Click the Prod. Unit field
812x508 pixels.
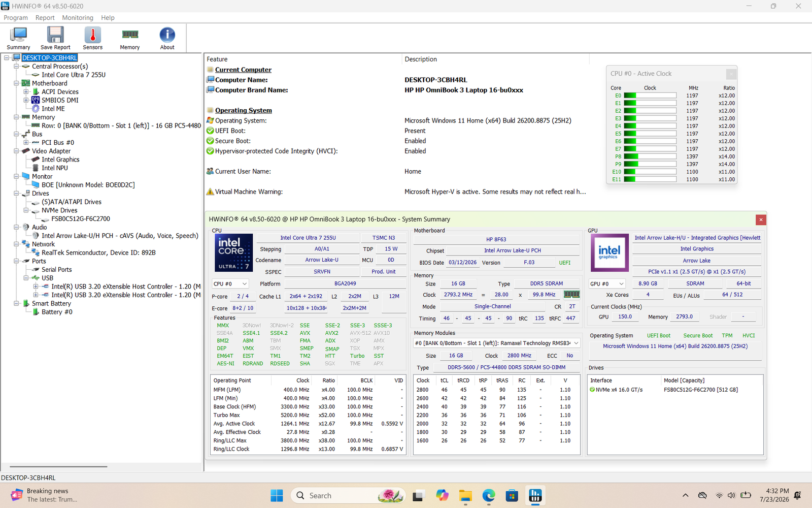(384, 272)
